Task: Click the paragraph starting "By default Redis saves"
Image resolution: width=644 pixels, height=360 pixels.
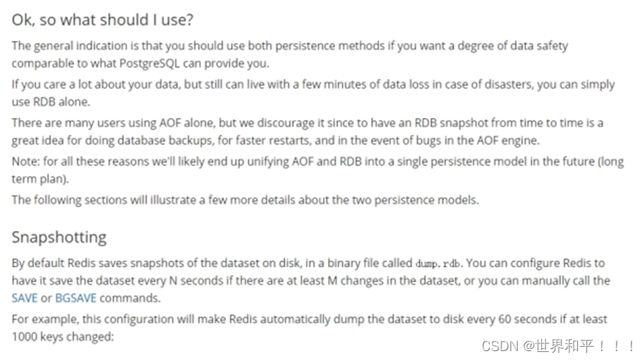Action: coord(309,281)
